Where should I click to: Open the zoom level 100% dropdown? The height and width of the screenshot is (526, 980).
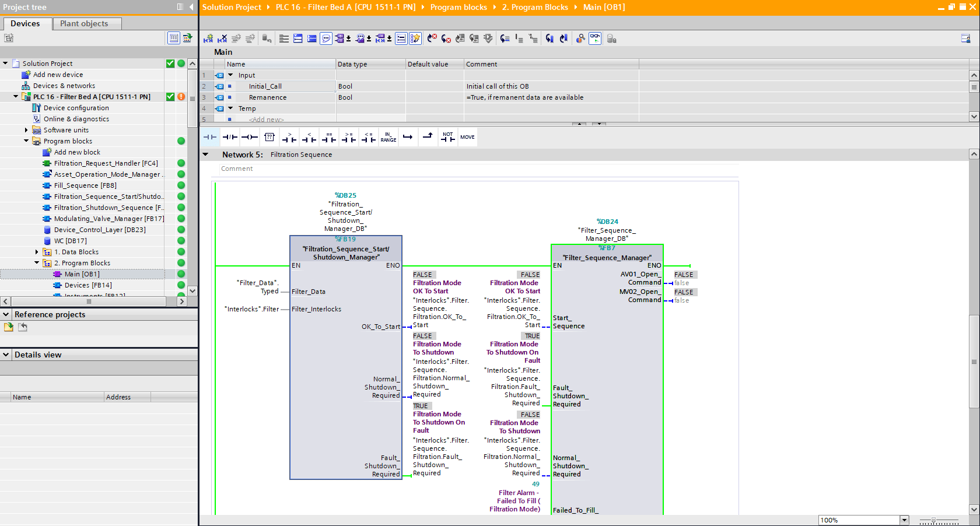(904, 520)
